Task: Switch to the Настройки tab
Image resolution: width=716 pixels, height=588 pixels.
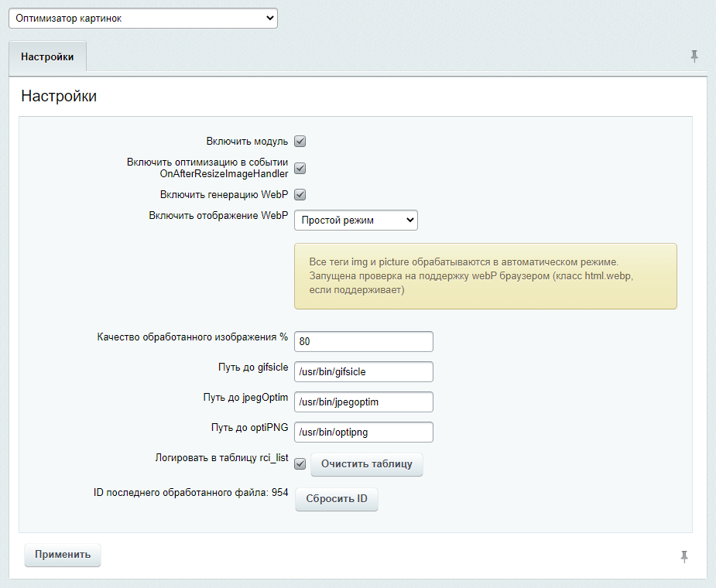Action: [x=48, y=57]
